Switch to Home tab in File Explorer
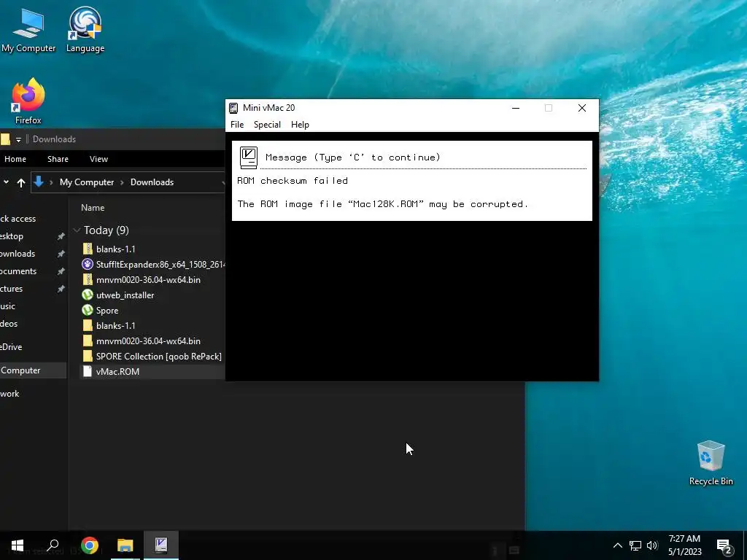Viewport: 747px width, 560px height. tap(15, 159)
